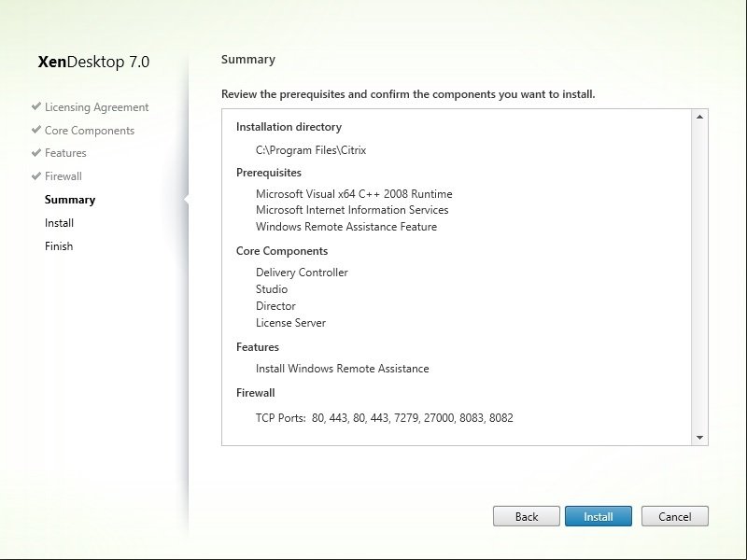The image size is (747, 560).
Task: Click the Install button
Action: point(599,516)
